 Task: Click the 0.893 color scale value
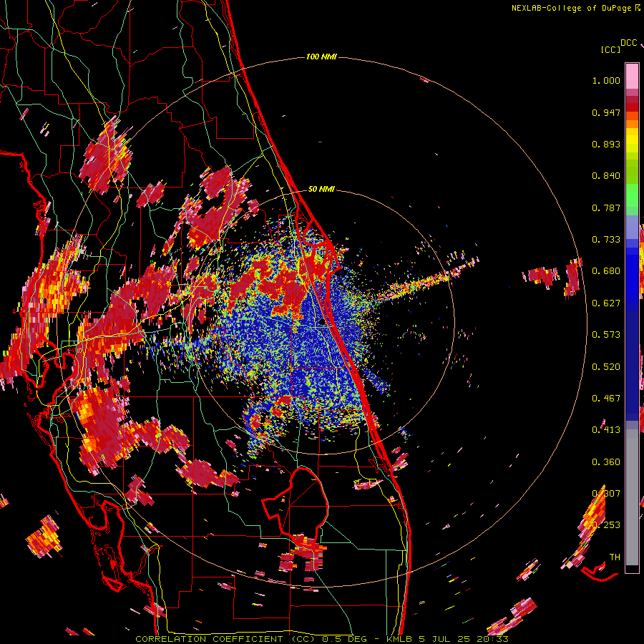pyautogui.click(x=606, y=144)
